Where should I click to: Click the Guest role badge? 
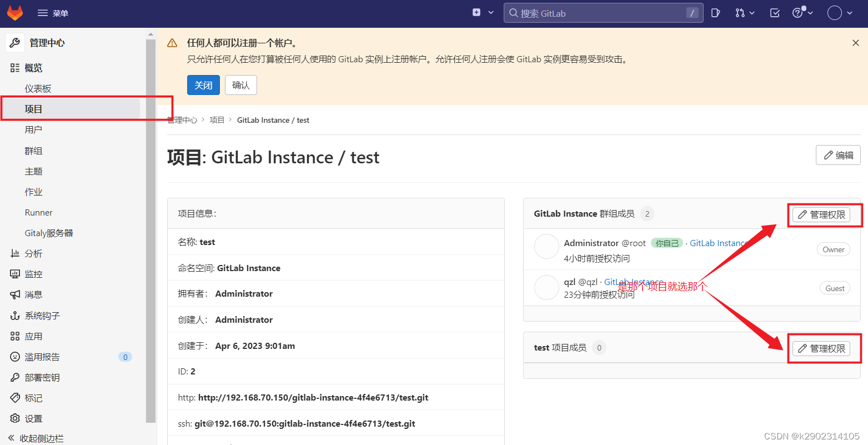[x=835, y=288]
